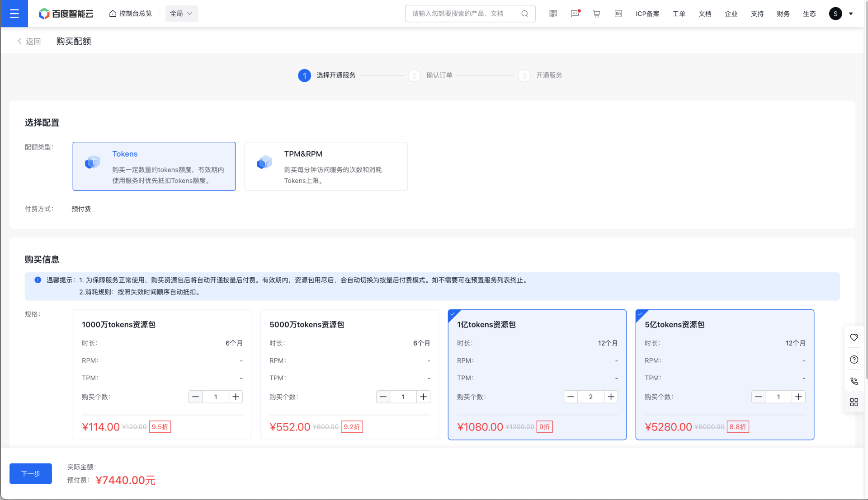This screenshot has width=868, height=500.
Task: Open the hamburger navigation menu
Action: click(14, 14)
